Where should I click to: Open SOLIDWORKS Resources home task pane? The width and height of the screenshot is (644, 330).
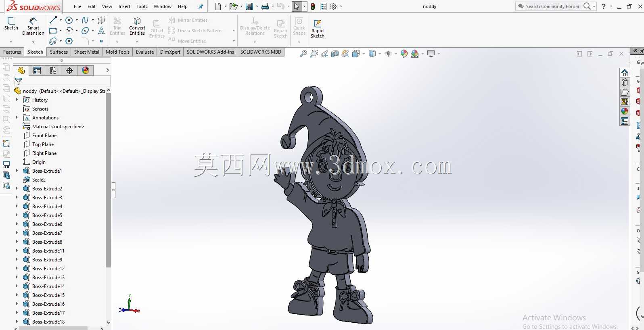[625, 73]
